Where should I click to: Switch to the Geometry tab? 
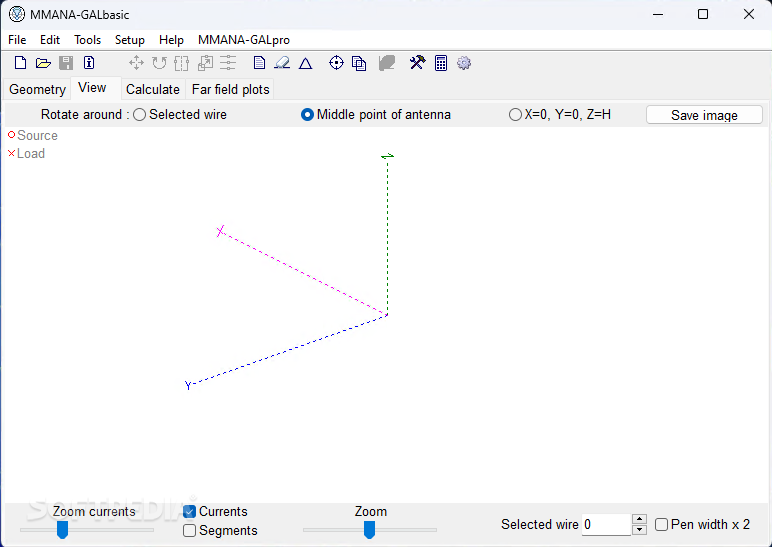coord(37,90)
